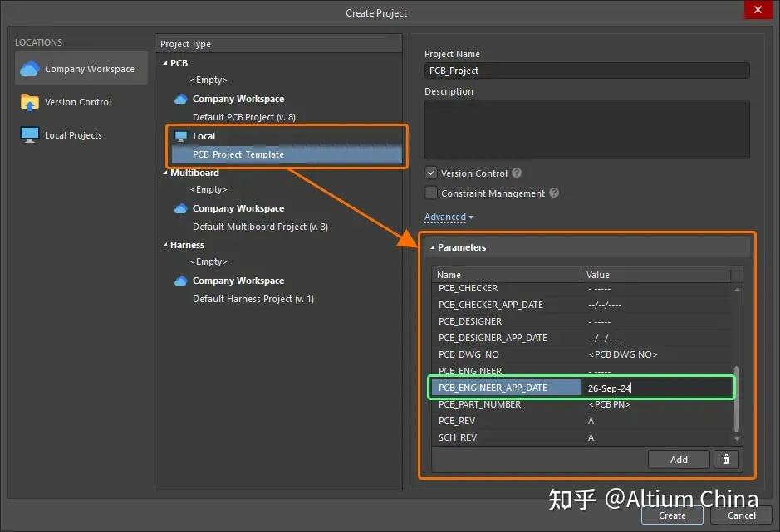Collapse the PCB project type group
780x532 pixels.
(x=165, y=63)
